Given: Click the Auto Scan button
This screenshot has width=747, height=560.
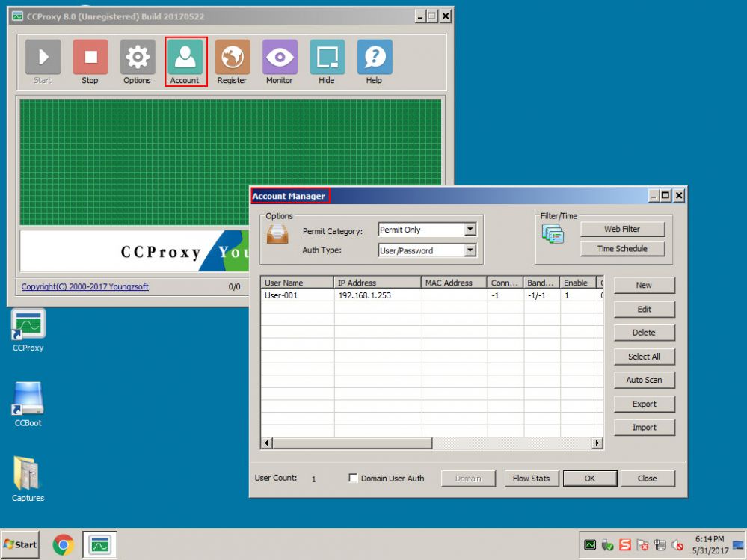Looking at the screenshot, I should (644, 380).
